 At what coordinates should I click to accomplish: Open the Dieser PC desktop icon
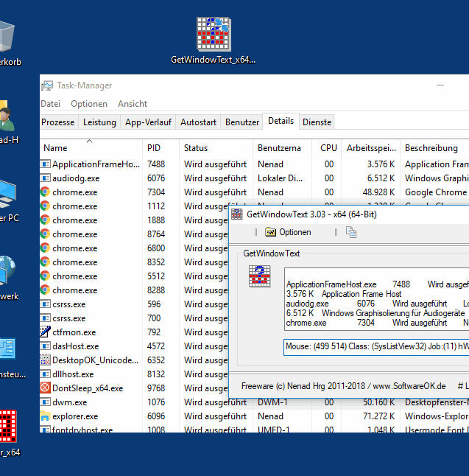tap(7, 195)
